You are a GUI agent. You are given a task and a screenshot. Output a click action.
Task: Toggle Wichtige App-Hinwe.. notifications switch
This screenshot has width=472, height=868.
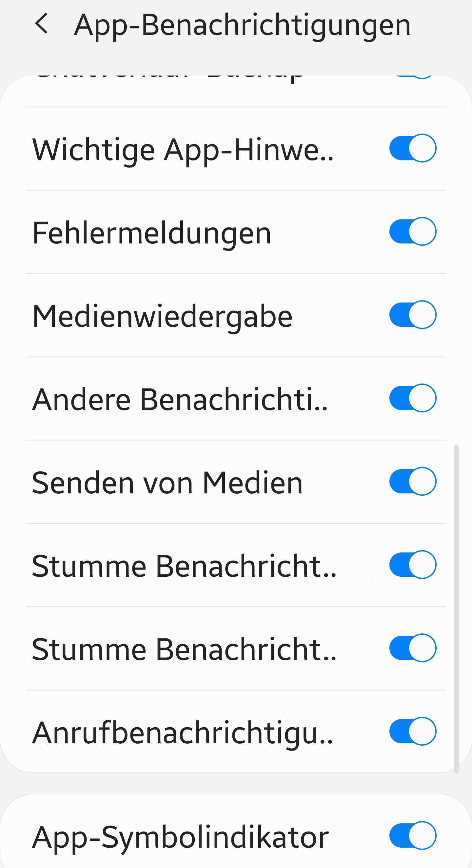412,148
